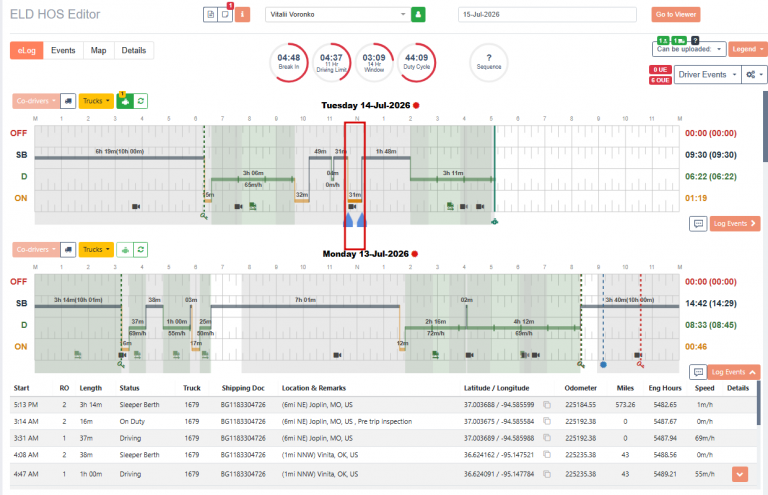
Task: Click the 'Pre trip inspection' remark cell
Action: click(x=384, y=422)
